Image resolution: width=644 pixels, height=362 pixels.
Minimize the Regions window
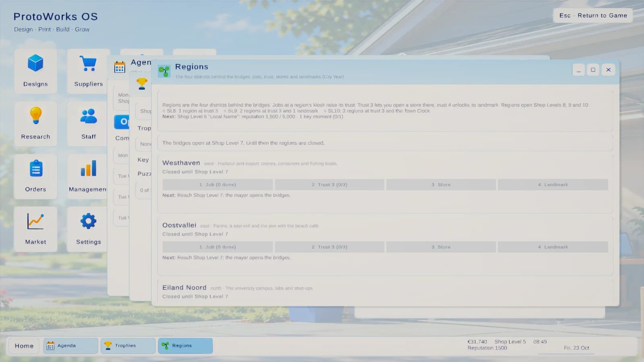tap(578, 70)
